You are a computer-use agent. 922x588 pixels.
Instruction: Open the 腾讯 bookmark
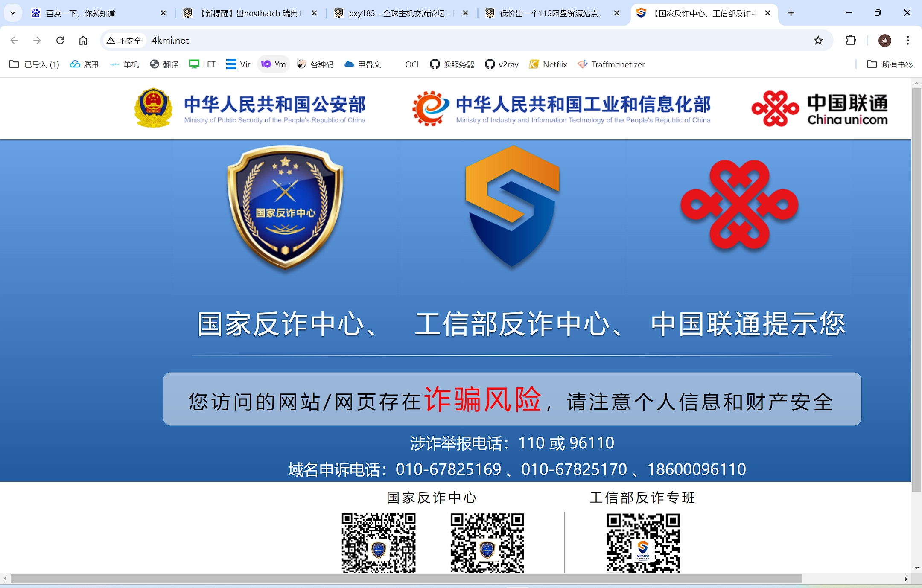coord(85,64)
